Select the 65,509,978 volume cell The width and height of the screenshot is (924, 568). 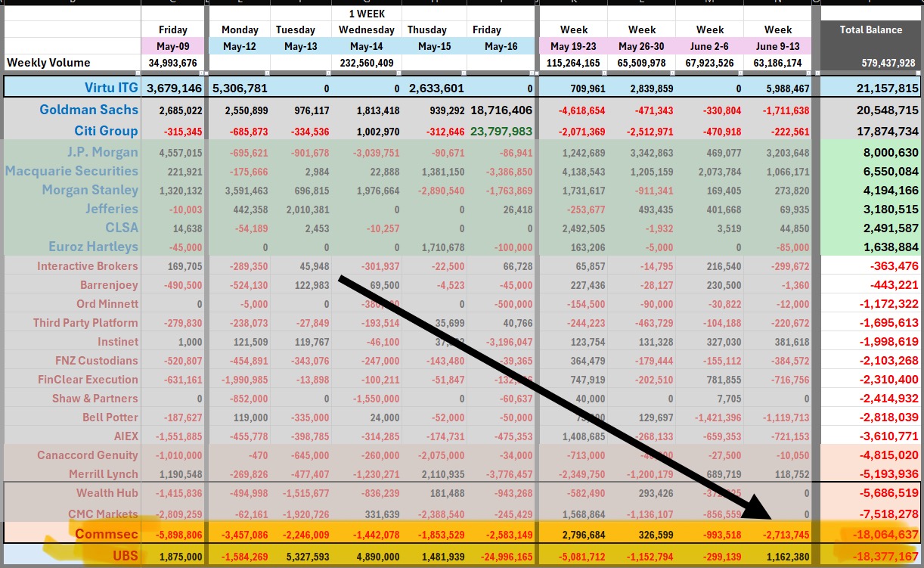pos(642,63)
